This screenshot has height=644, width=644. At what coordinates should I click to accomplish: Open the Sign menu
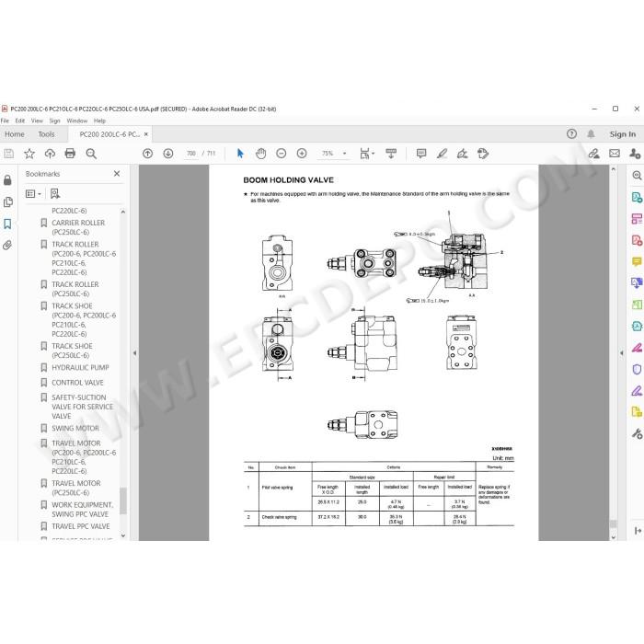(x=54, y=121)
